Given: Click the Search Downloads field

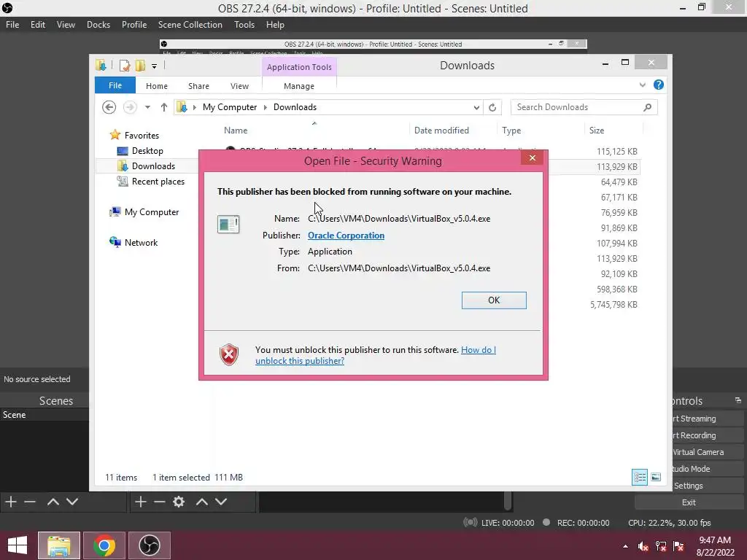Looking at the screenshot, I should (584, 107).
